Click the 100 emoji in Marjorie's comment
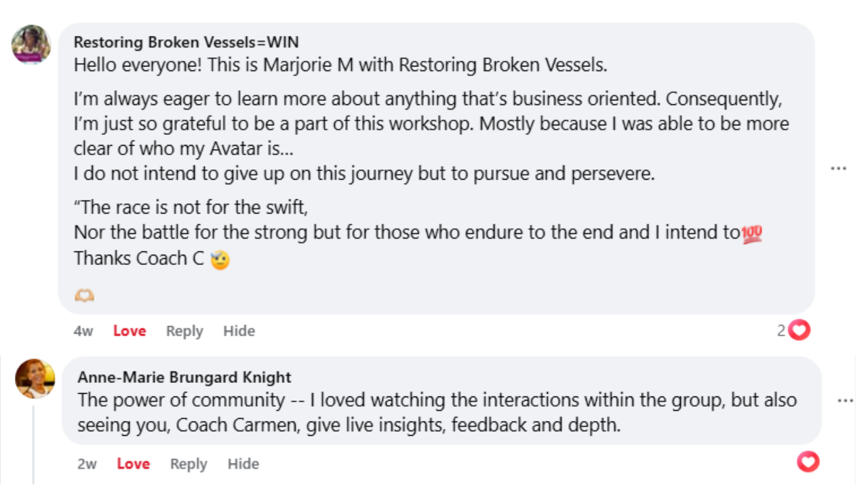 [x=752, y=234]
